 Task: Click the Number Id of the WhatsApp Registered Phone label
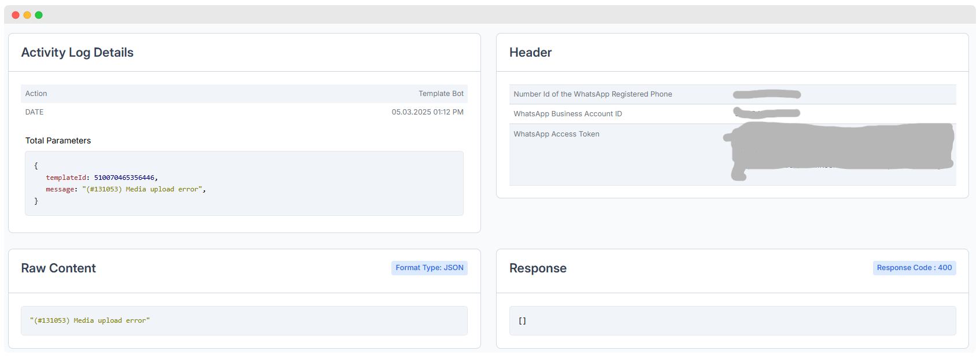tap(593, 94)
